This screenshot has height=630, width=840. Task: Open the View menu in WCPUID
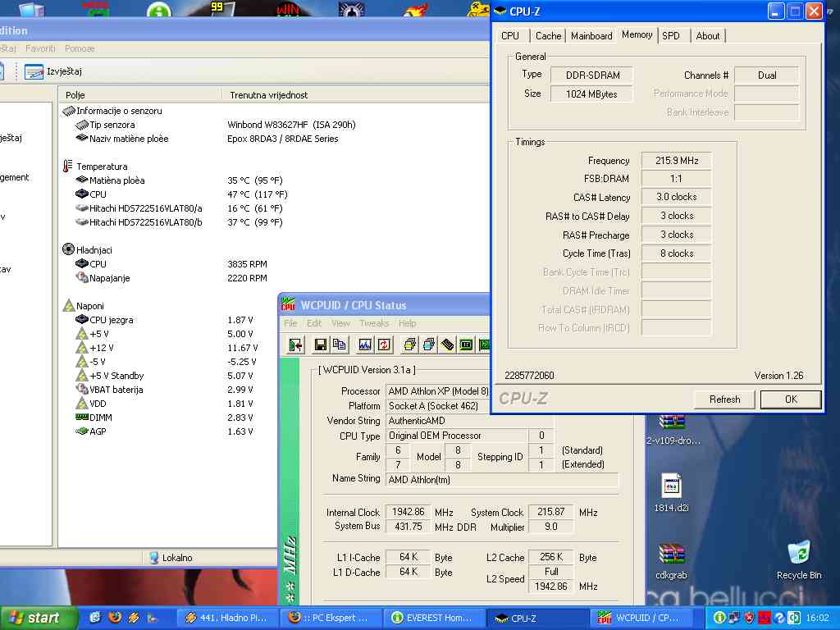[340, 323]
